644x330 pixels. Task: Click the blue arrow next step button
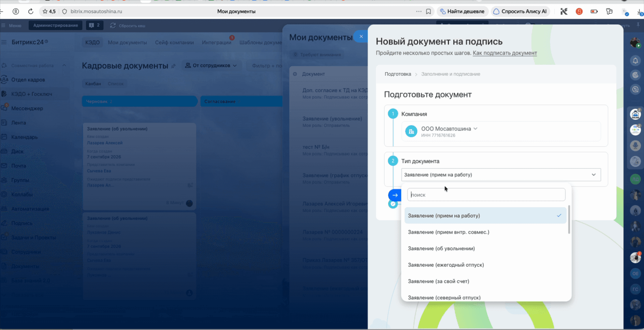click(x=395, y=195)
